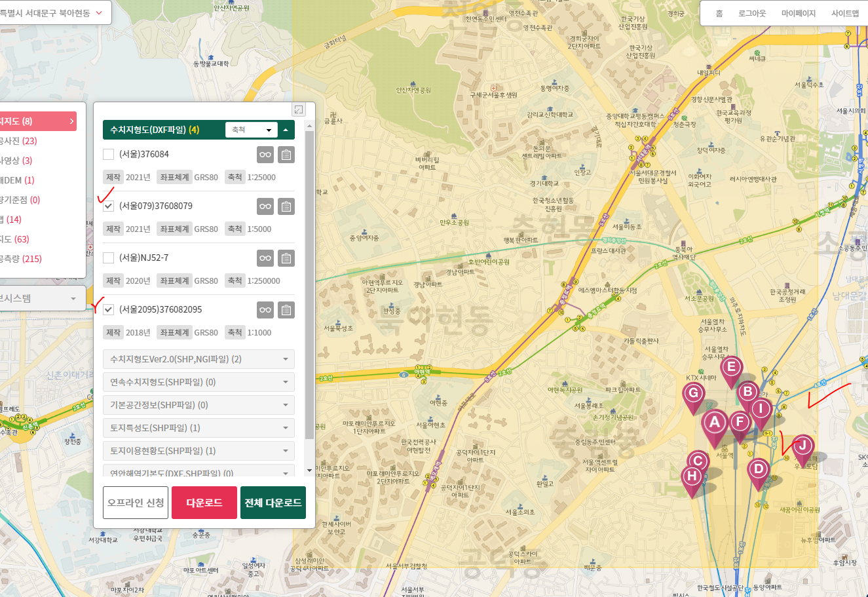Click the 1:1000 scale value
The height and width of the screenshot is (597, 868).
(x=259, y=333)
